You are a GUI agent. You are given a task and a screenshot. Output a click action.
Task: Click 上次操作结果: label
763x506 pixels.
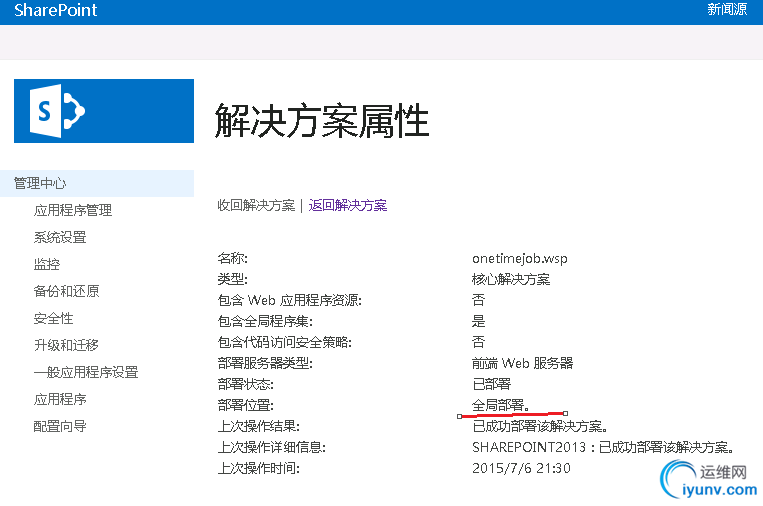[x=258, y=426]
